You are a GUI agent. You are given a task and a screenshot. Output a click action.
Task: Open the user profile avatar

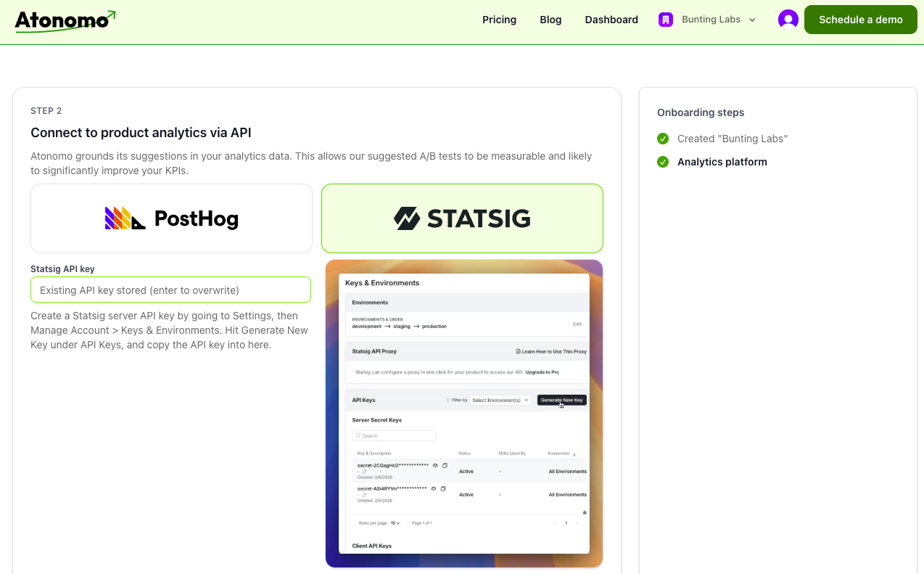click(788, 20)
